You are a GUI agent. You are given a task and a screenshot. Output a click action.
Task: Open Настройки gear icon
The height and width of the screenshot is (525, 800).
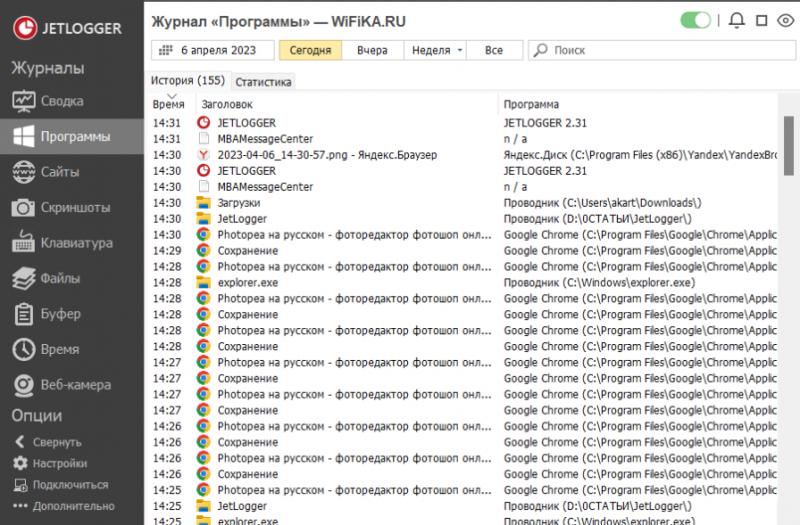point(20,463)
